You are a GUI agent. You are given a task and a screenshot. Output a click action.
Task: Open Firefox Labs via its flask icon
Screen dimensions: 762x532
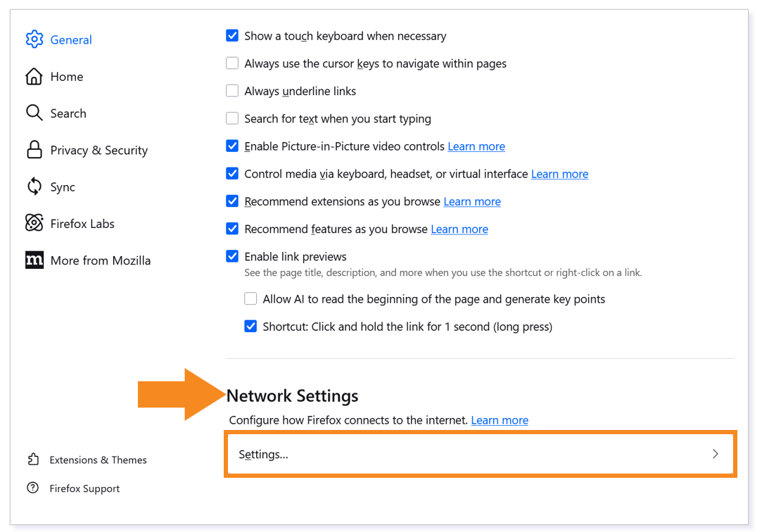[x=34, y=223]
